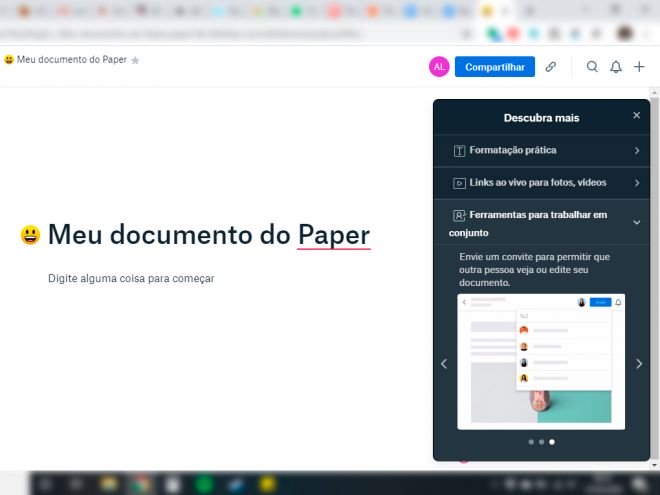The height and width of the screenshot is (495, 660).
Task: Click the Links ao vivo play icon
Action: point(459,184)
